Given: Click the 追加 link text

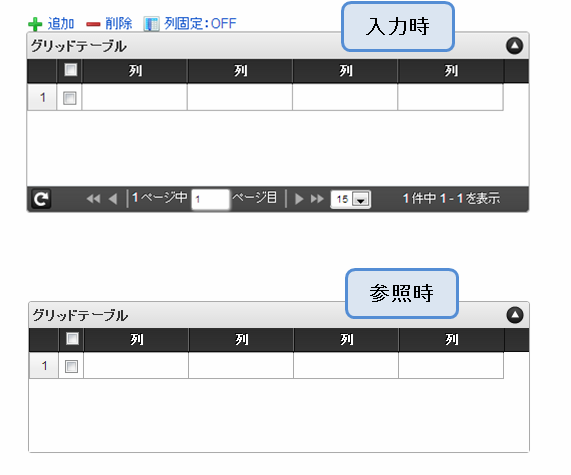Looking at the screenshot, I should pyautogui.click(x=61, y=24).
